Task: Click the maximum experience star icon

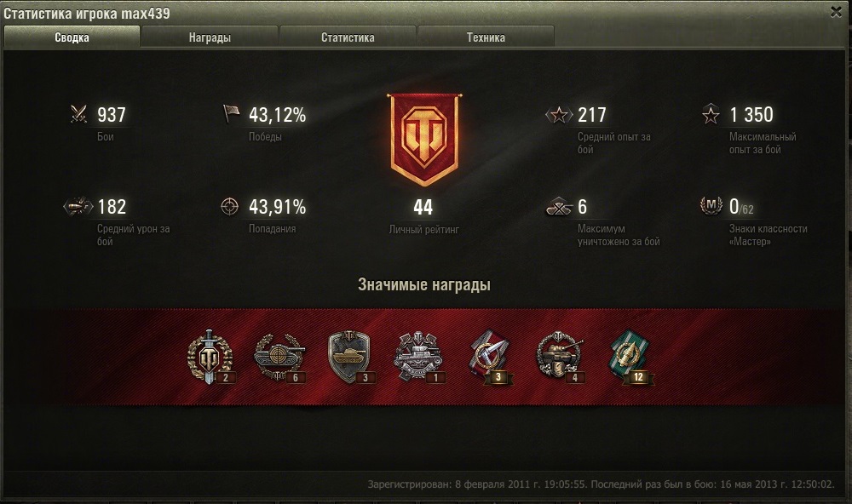Action: click(711, 114)
